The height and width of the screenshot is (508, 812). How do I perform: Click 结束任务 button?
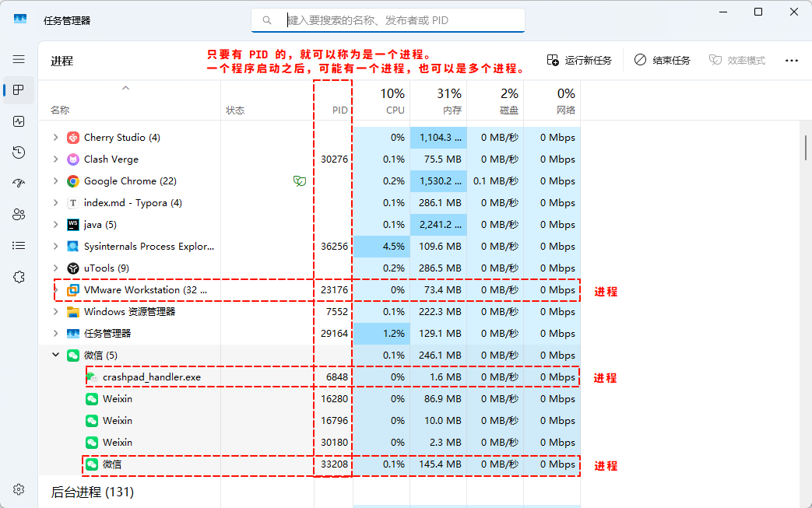[662, 61]
